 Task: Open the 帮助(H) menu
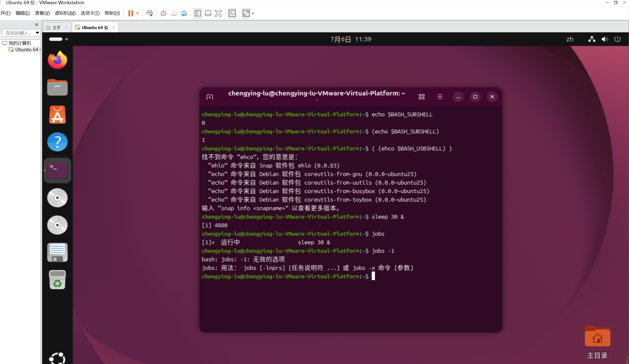coord(112,13)
